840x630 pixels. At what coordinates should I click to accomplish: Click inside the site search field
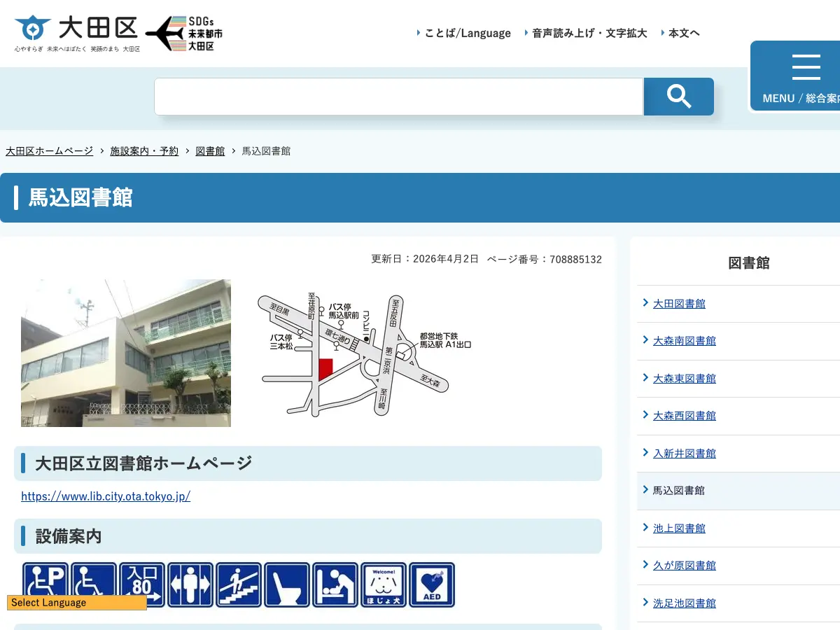(x=398, y=97)
